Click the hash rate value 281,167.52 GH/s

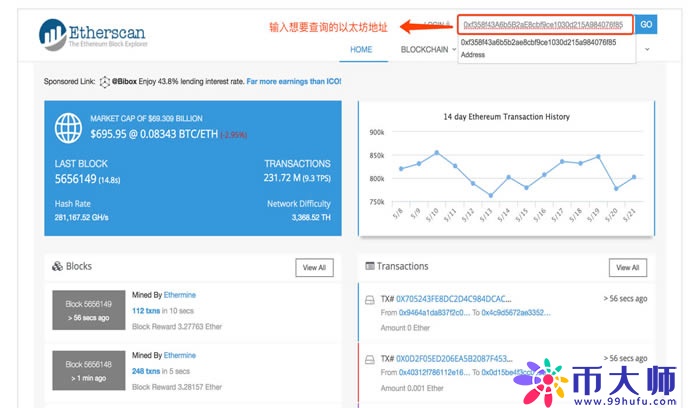(81, 217)
